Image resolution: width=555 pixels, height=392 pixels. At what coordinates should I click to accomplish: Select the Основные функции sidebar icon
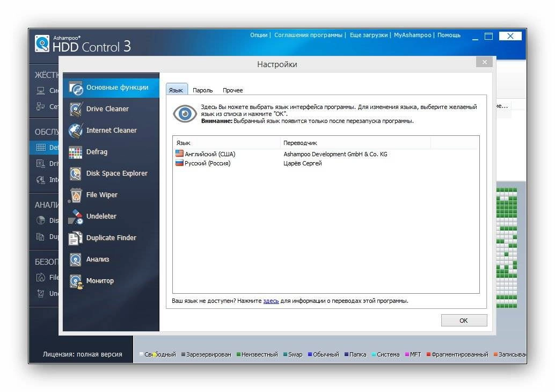click(x=76, y=88)
